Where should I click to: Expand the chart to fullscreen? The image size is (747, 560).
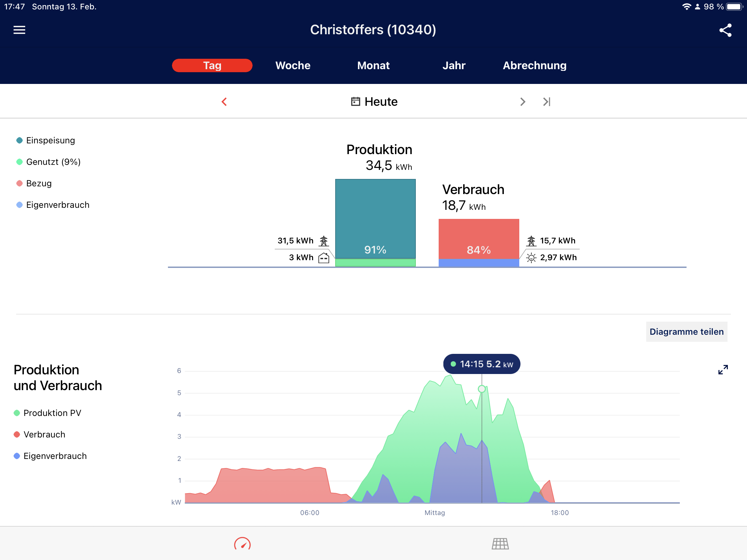tap(723, 370)
